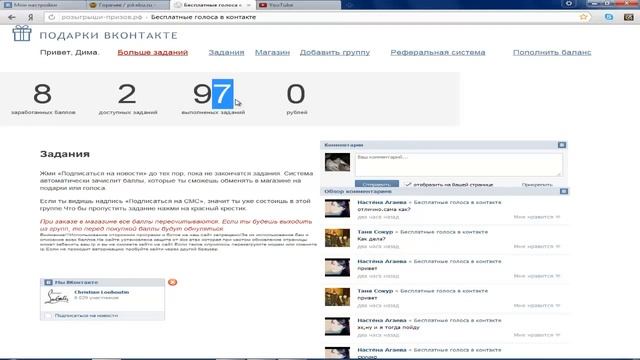Open a new browser tab

pyautogui.click(x=349, y=5)
